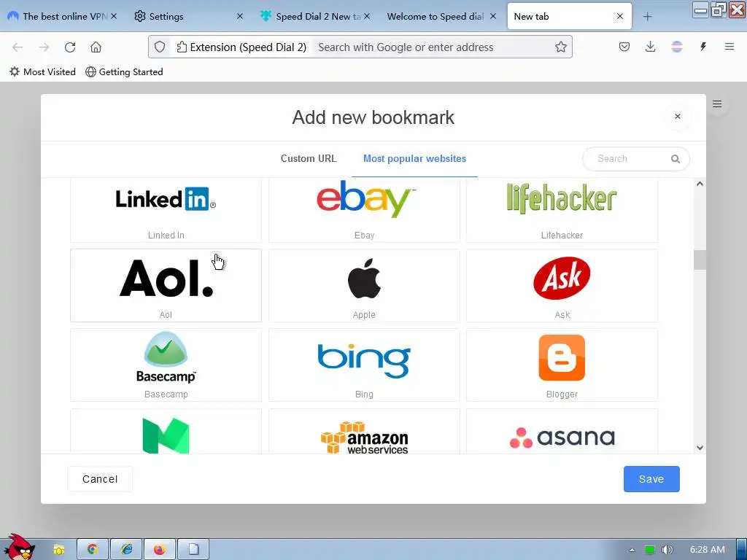Select the Aol website tile
The image size is (747, 560).
click(166, 285)
